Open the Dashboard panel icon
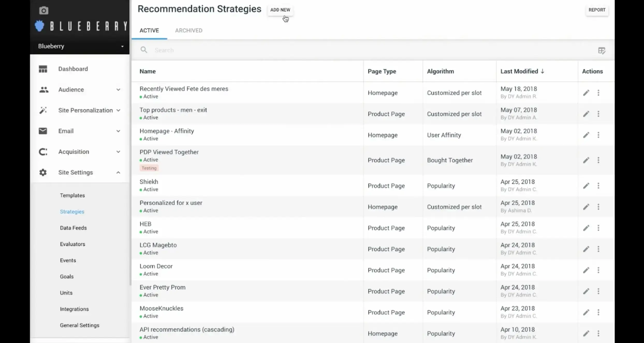Image resolution: width=644 pixels, height=343 pixels. [43, 69]
